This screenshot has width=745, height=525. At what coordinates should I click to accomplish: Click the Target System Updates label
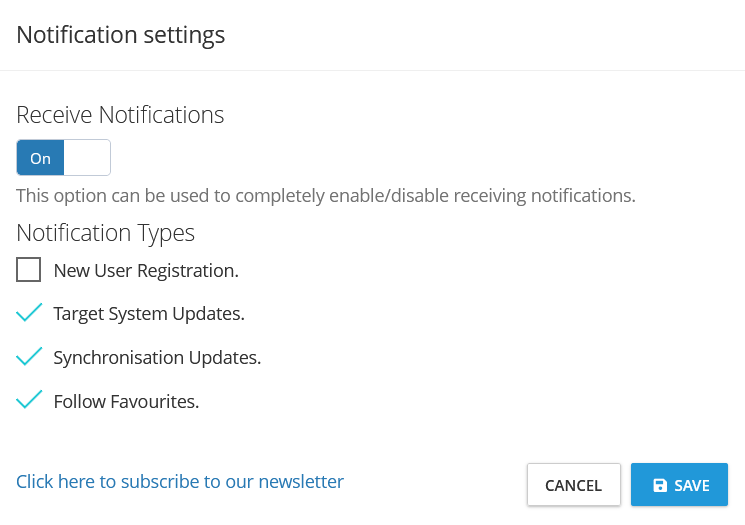pyautogui.click(x=149, y=314)
